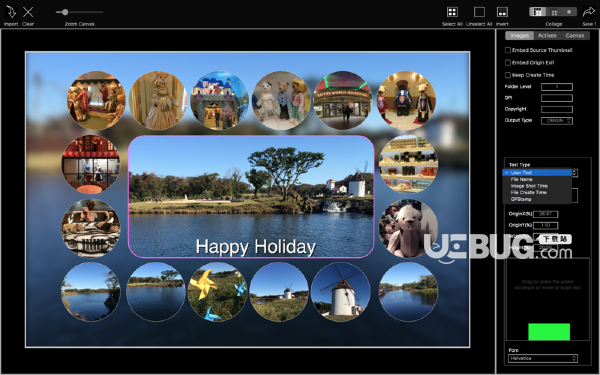Choose the middle Collage layout segment
This screenshot has width=600, height=375.
554,12
